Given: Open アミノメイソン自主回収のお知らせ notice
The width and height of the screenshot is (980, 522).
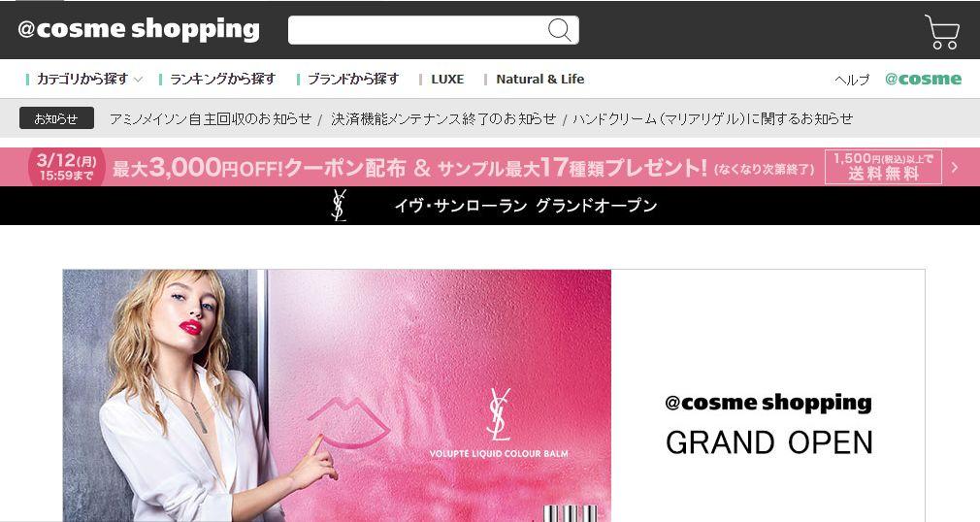Looking at the screenshot, I should click(211, 118).
